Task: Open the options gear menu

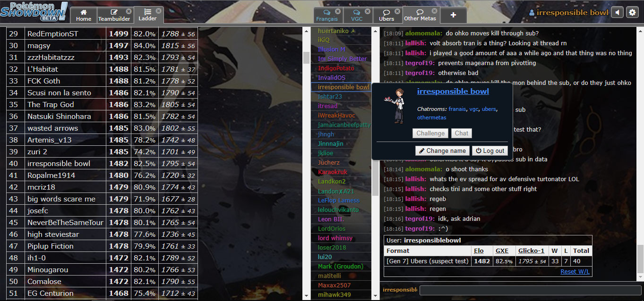Action: (x=632, y=13)
